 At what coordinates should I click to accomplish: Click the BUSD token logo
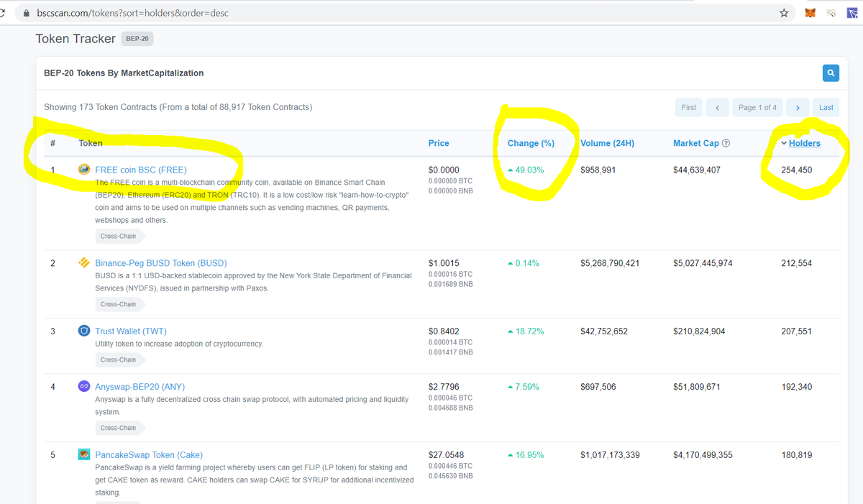(83, 262)
